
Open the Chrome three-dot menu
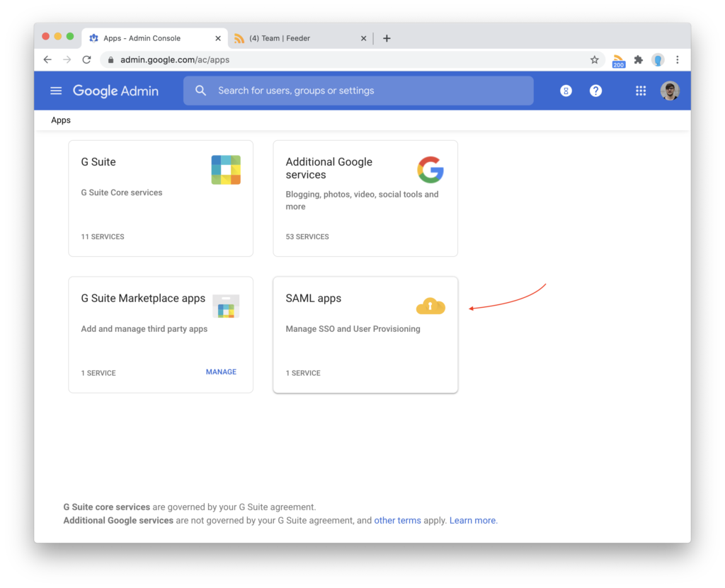678,59
